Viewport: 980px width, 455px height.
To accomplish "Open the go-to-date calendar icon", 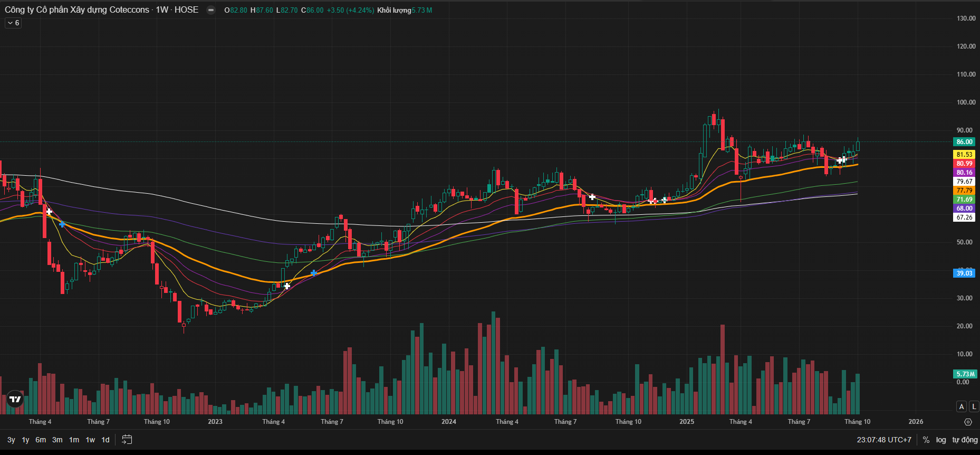I will (127, 440).
